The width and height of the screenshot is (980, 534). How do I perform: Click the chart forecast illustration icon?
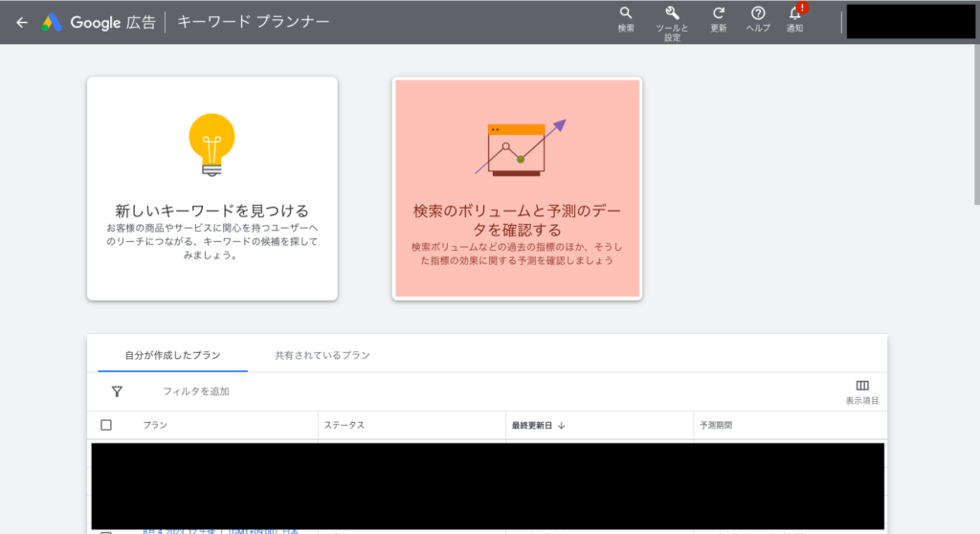(520, 147)
